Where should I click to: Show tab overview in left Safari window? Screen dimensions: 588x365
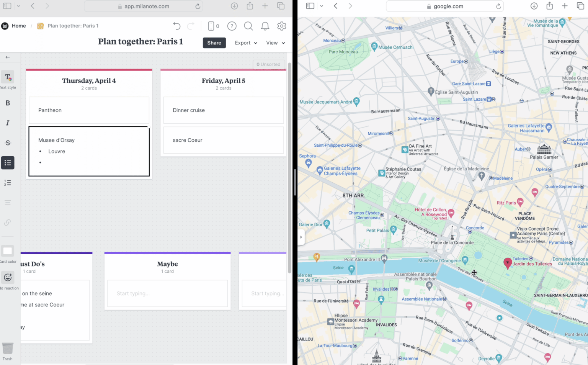point(281,6)
